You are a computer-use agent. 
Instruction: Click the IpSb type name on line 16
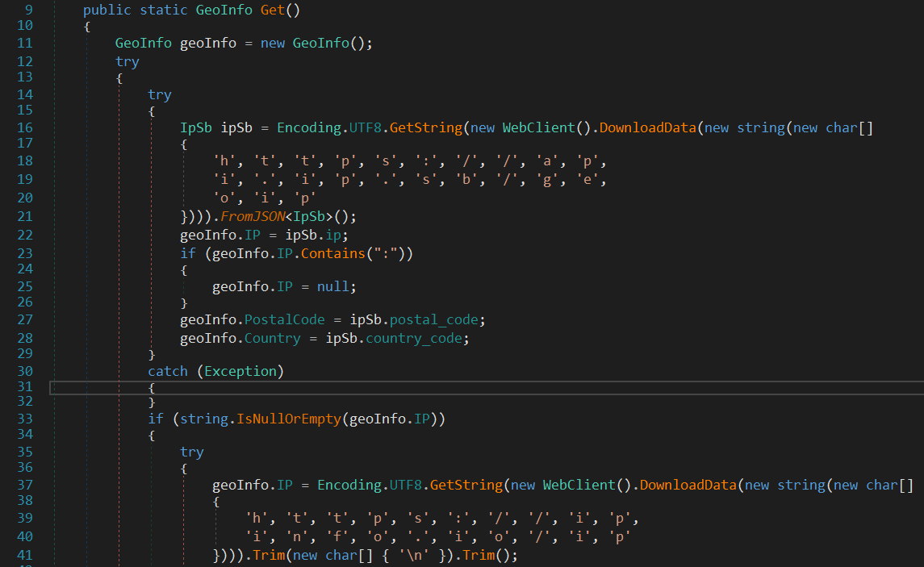pos(196,127)
